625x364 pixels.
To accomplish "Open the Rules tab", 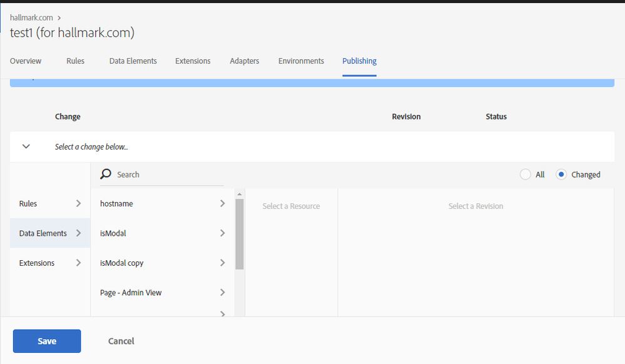I will pos(75,61).
